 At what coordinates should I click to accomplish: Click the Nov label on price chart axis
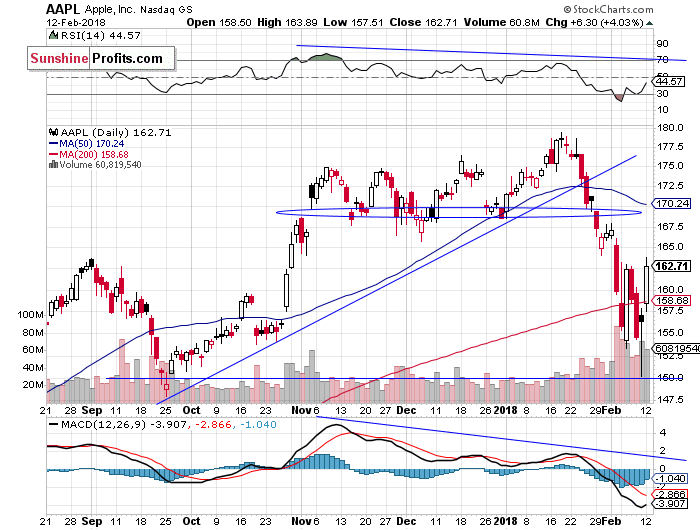pyautogui.click(x=301, y=410)
